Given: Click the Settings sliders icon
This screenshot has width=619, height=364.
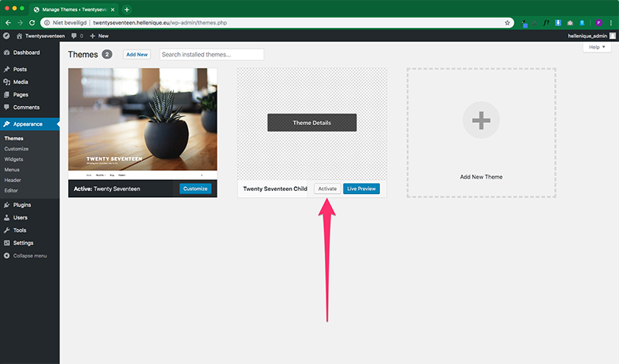Looking at the screenshot, I should point(7,243).
